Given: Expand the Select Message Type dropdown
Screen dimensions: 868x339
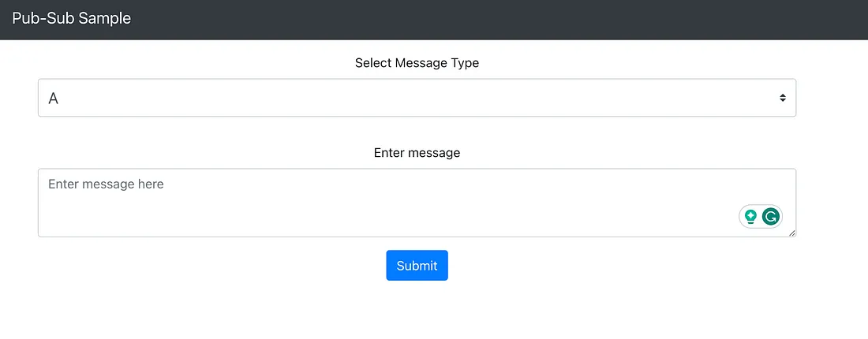Looking at the screenshot, I should [417, 98].
